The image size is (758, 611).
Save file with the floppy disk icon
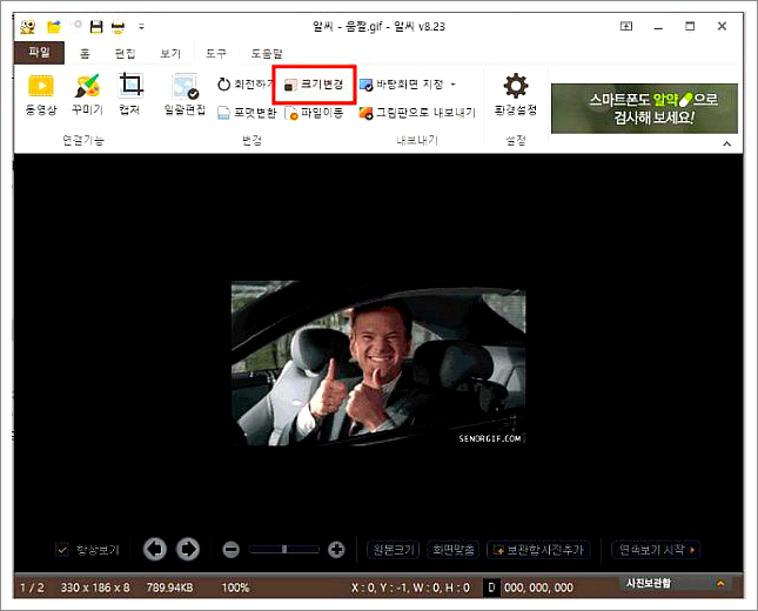[97, 27]
